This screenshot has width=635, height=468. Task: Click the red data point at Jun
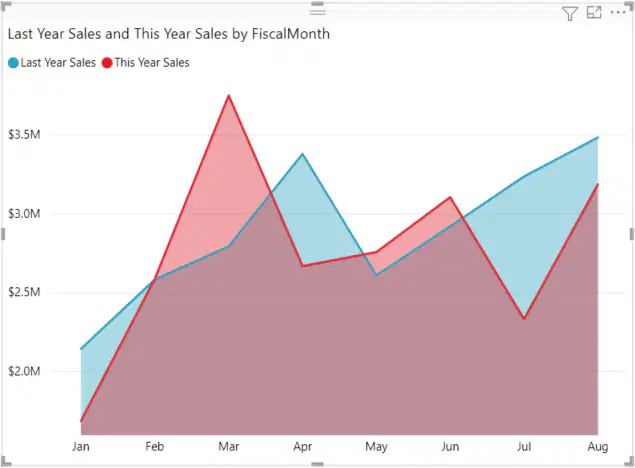click(x=450, y=197)
